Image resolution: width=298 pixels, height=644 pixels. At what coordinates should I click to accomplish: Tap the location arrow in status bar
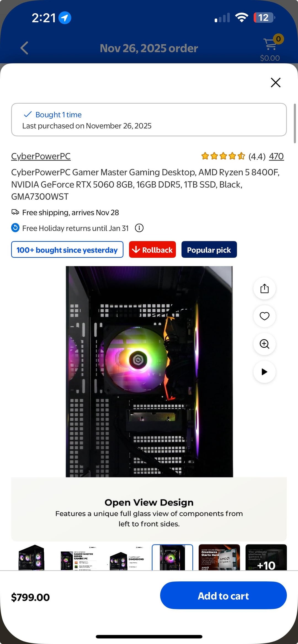pyautogui.click(x=65, y=18)
